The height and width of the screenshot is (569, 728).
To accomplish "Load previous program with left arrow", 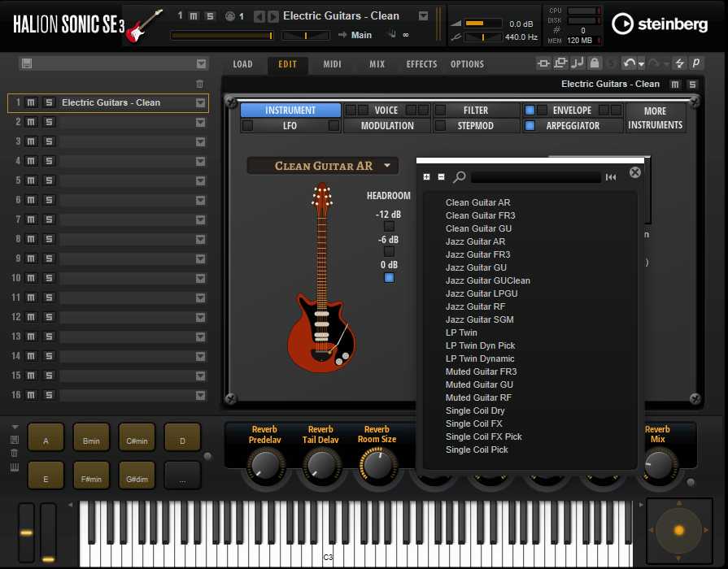I will 259,17.
